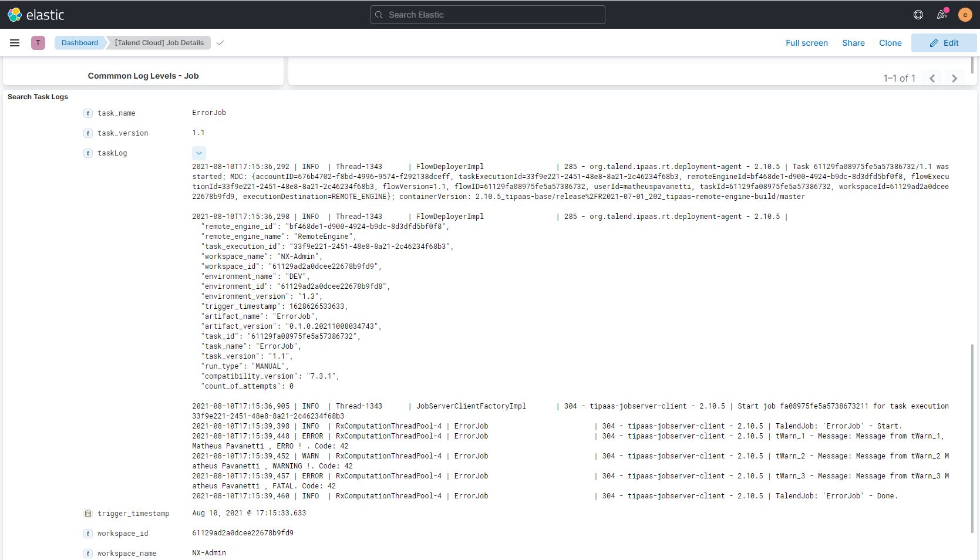The height and width of the screenshot is (560, 980).
Task: Open the Share menu
Action: tap(853, 43)
